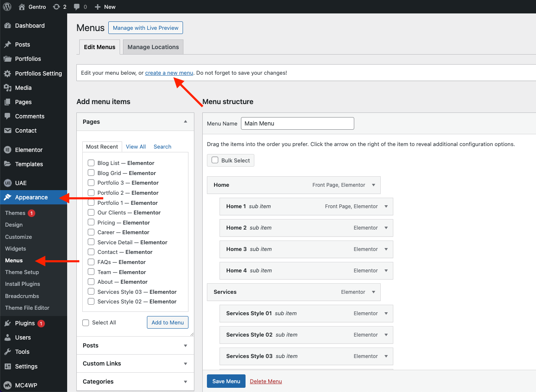Enable the Bulk Select checkbox
This screenshot has height=392, width=536.
click(215, 160)
